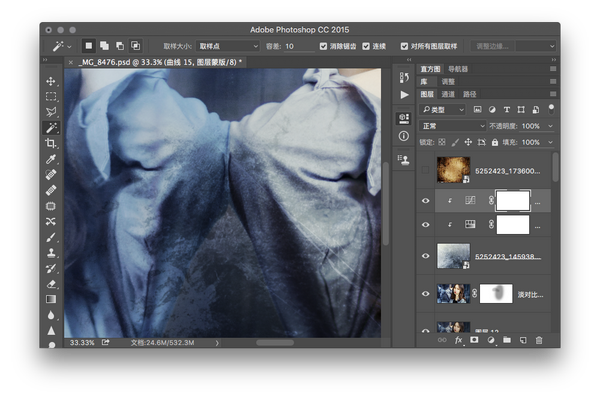Open the layer filter type dropdown
Image resolution: width=600 pixels, height=402 pixels.
442,110
